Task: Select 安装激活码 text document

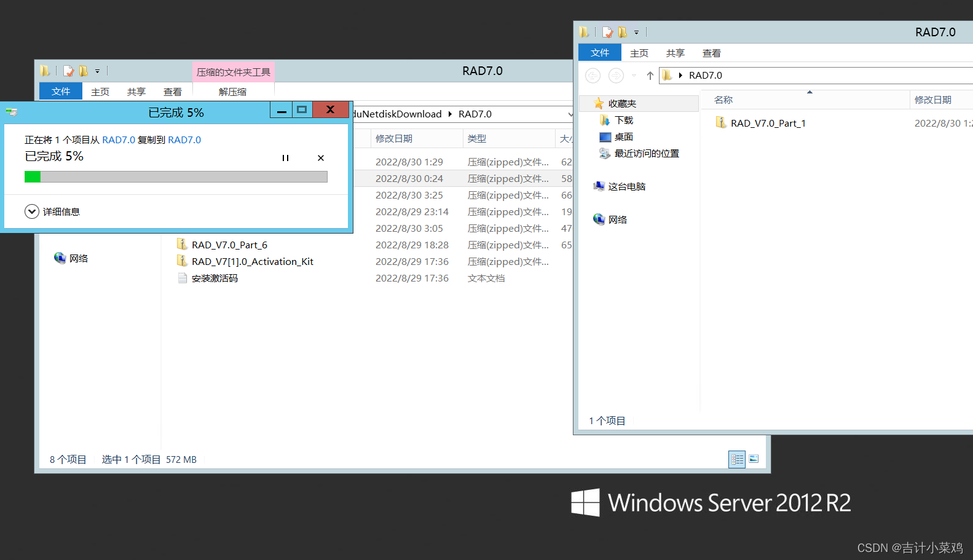Action: [215, 278]
